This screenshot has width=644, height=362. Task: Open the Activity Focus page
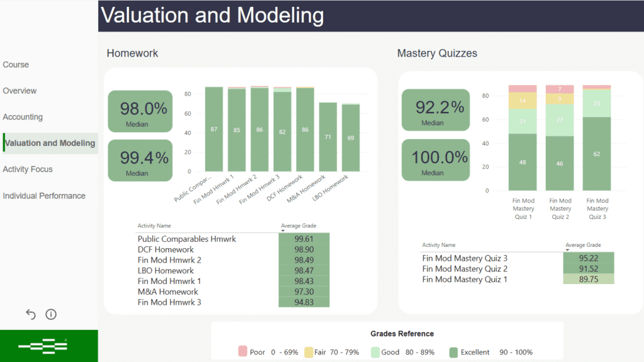tap(28, 169)
